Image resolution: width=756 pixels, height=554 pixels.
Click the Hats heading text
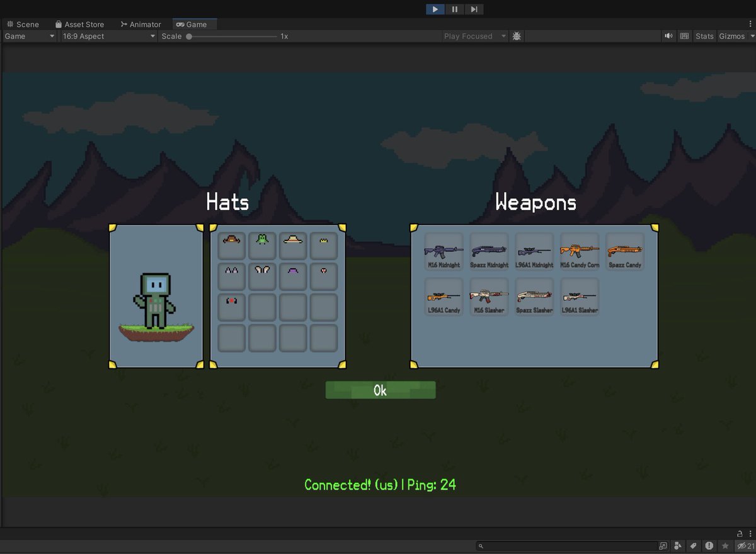(227, 202)
